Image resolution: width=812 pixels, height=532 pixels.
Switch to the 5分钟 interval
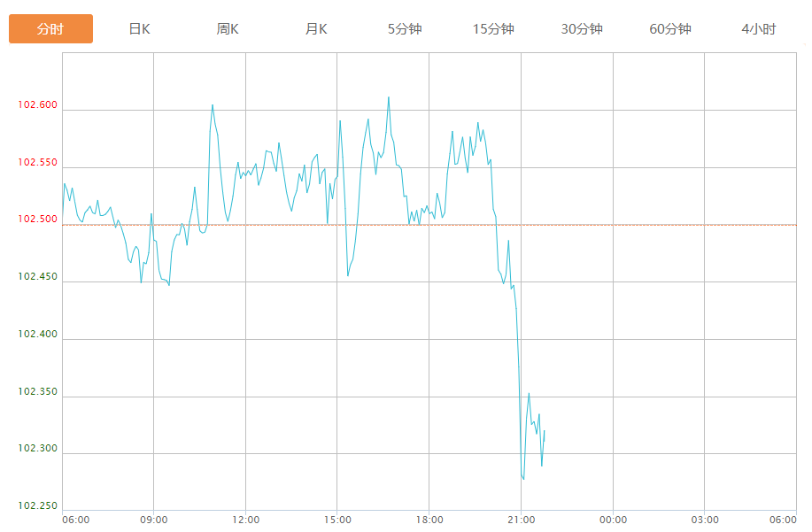tap(405, 29)
